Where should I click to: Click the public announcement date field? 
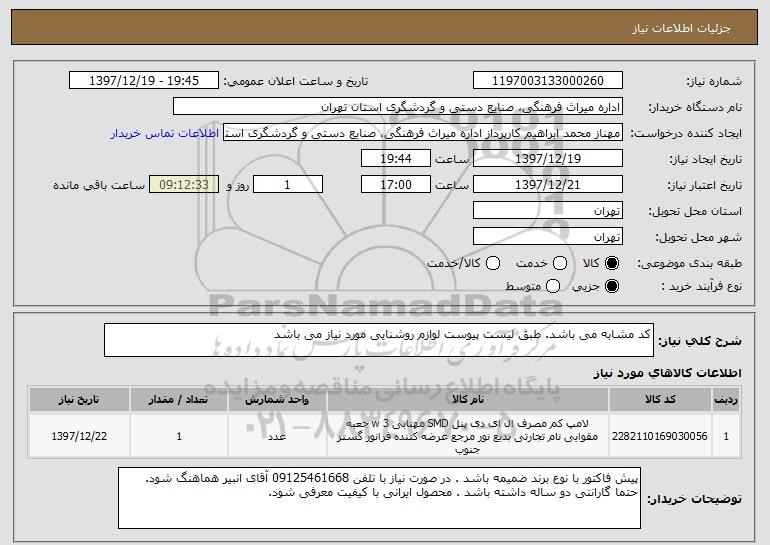tap(144, 81)
